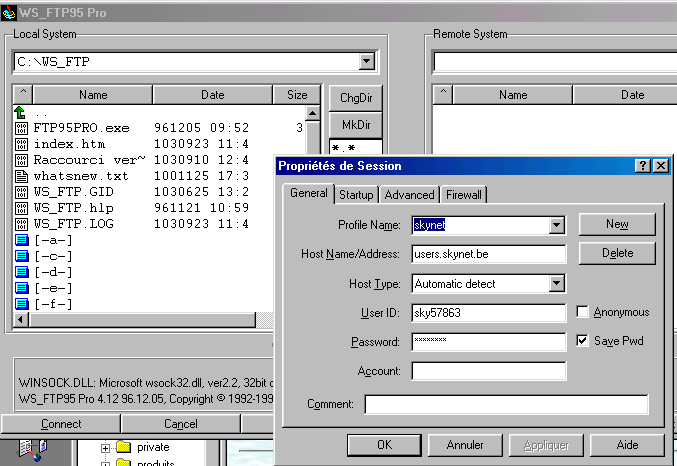This screenshot has height=466, width=677.
Task: Click the Host Name/Address input field
Action: (x=488, y=254)
